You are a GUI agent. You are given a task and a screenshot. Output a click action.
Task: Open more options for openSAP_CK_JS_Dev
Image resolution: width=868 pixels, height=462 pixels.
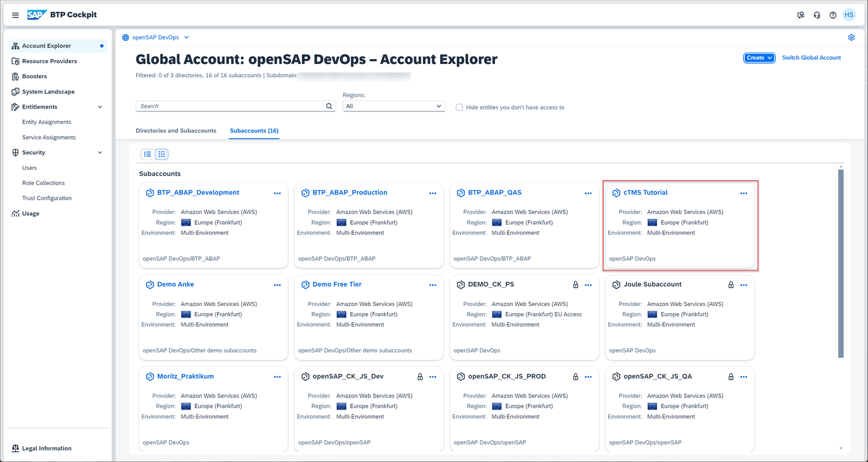(433, 377)
